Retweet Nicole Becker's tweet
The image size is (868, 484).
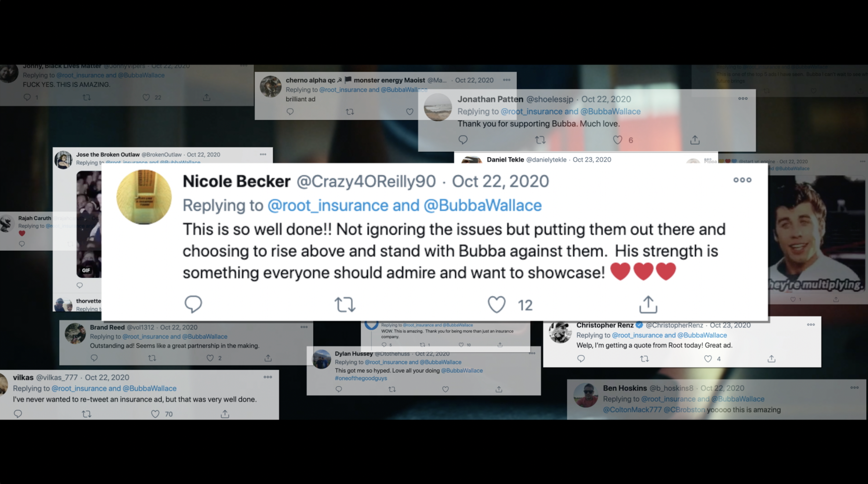(345, 305)
